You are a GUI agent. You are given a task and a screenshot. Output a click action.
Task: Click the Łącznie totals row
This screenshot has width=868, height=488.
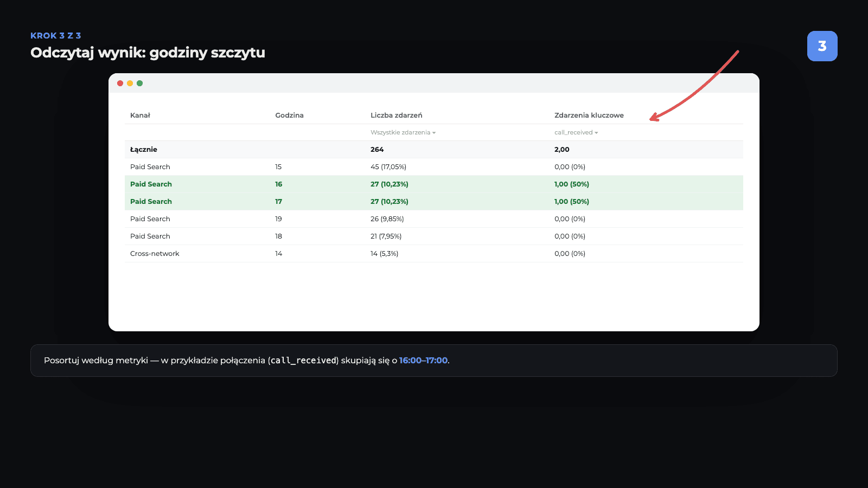434,150
